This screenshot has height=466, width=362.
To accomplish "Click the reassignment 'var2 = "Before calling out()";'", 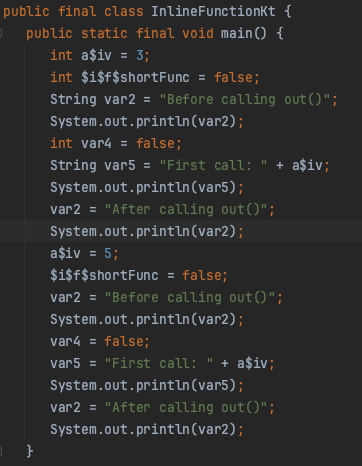I will pos(166,297).
